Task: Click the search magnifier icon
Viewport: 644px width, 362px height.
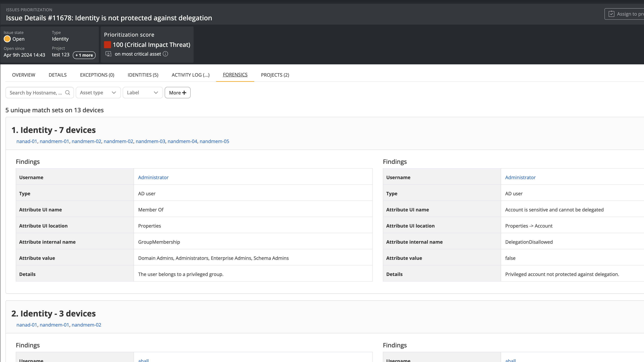Action: tap(67, 93)
